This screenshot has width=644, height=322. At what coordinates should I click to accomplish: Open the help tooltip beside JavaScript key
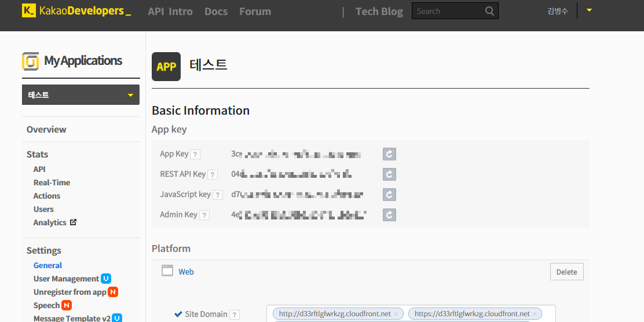point(218,195)
